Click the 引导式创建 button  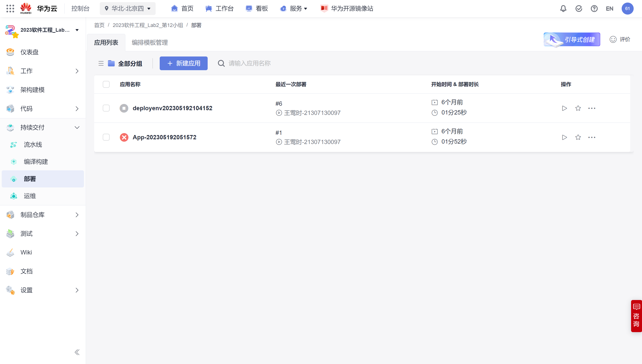tap(572, 40)
